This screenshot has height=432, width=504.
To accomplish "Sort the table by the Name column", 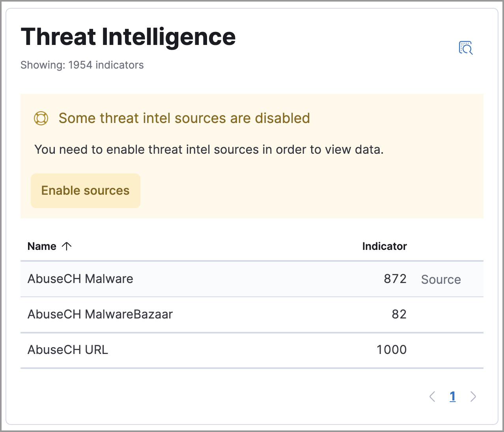I will coord(42,246).
